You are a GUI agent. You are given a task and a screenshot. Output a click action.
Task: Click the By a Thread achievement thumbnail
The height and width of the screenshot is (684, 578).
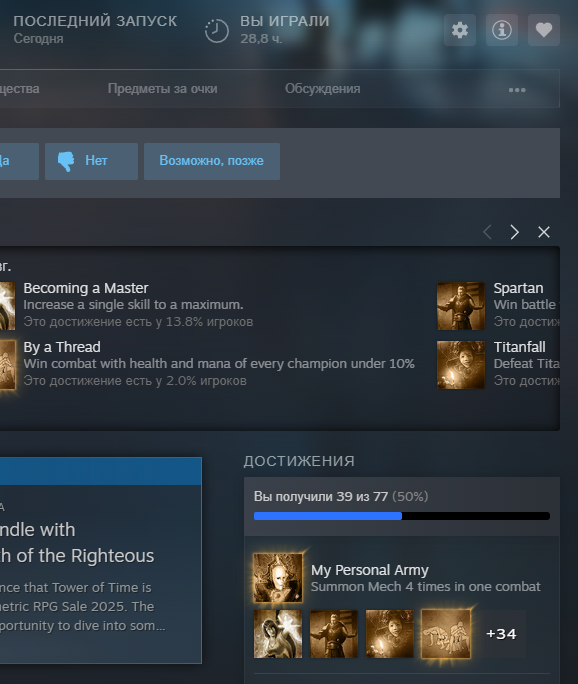[7, 365]
